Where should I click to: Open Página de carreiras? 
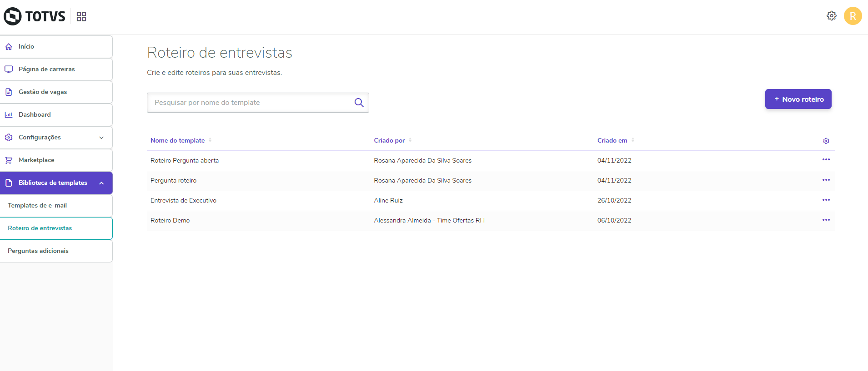[56, 69]
